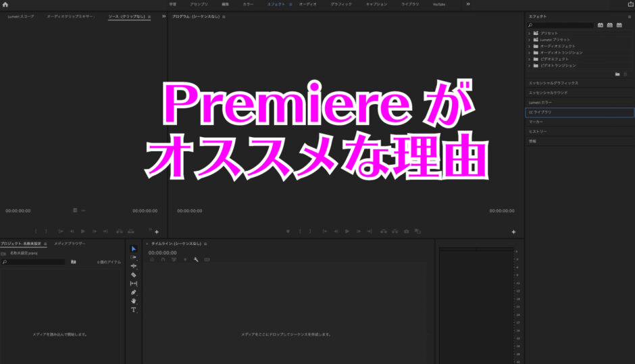This screenshot has width=635, height=364.
Task: Open Quick Export share icon top-right
Action: click(x=630, y=5)
